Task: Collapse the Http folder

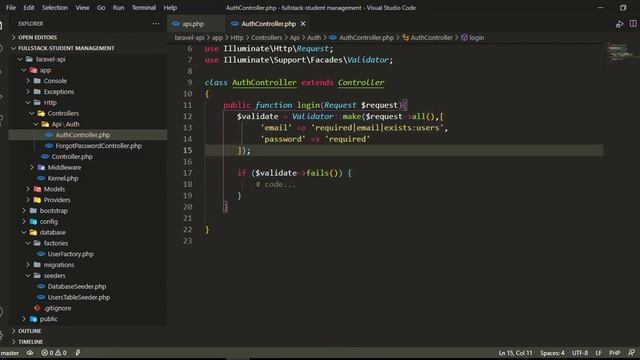Action: pos(50,102)
